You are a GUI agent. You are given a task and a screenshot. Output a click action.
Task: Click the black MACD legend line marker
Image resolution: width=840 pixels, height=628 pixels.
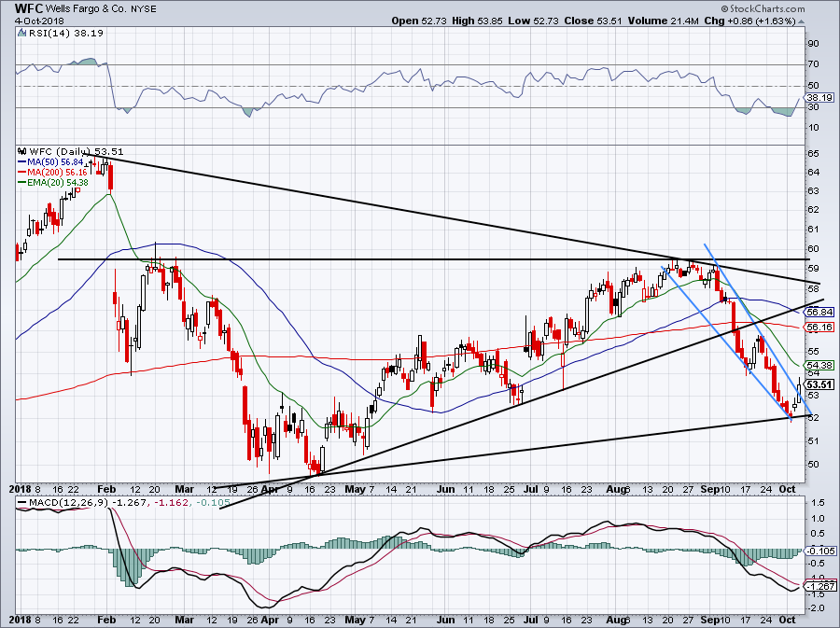pyautogui.click(x=22, y=503)
